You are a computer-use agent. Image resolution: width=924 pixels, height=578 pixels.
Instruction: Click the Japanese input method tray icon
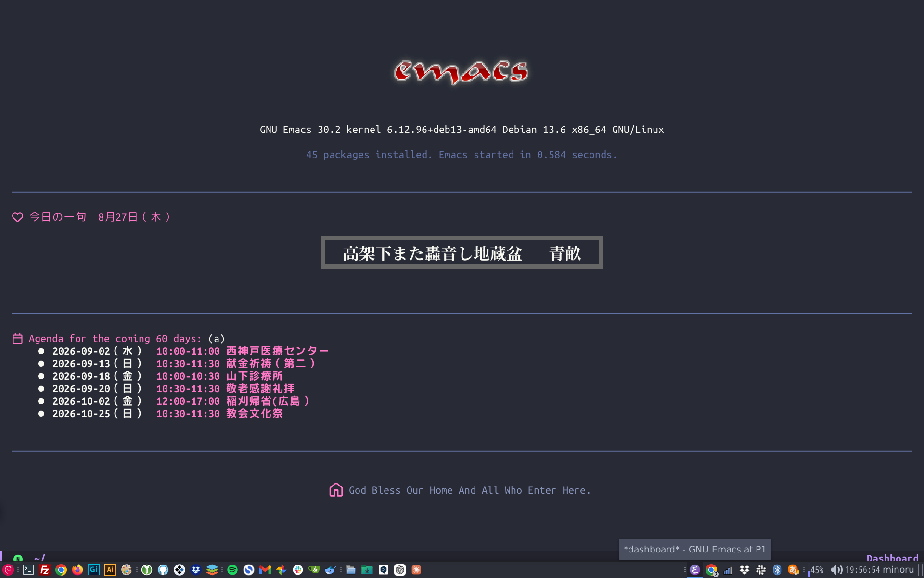pyautogui.click(x=794, y=570)
